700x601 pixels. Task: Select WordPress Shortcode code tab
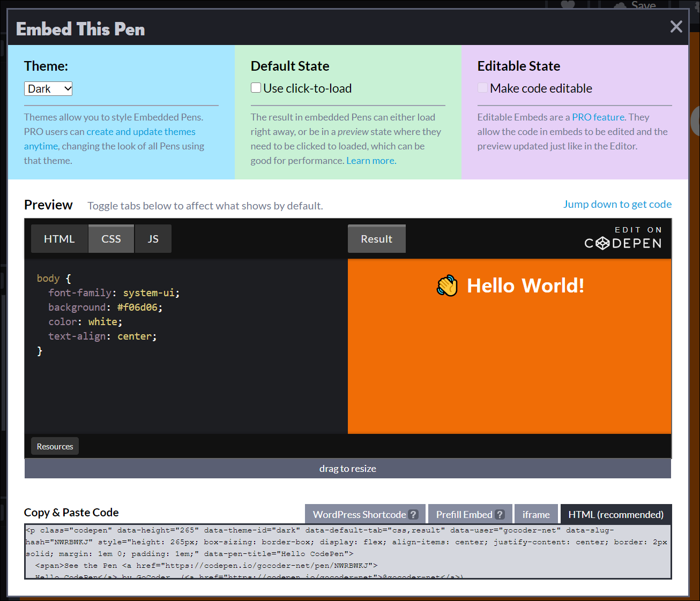(x=365, y=514)
